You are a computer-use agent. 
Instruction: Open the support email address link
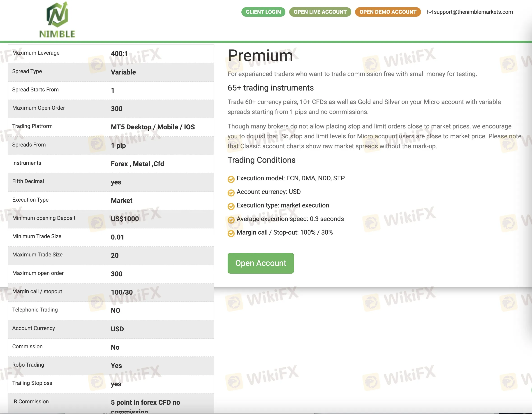473,12
